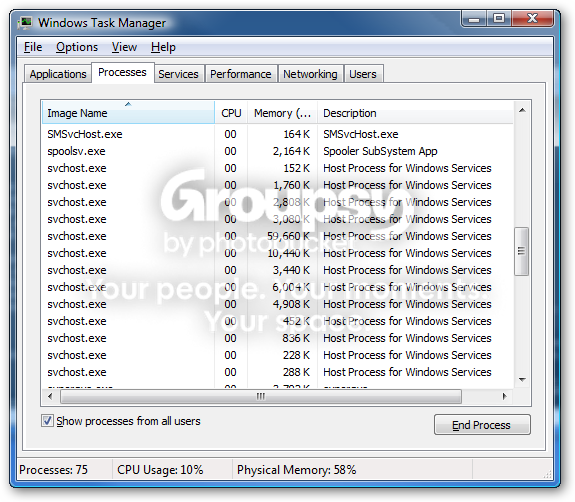
Task: Click the horizontal scrollbar left arrow
Action: coord(50,396)
